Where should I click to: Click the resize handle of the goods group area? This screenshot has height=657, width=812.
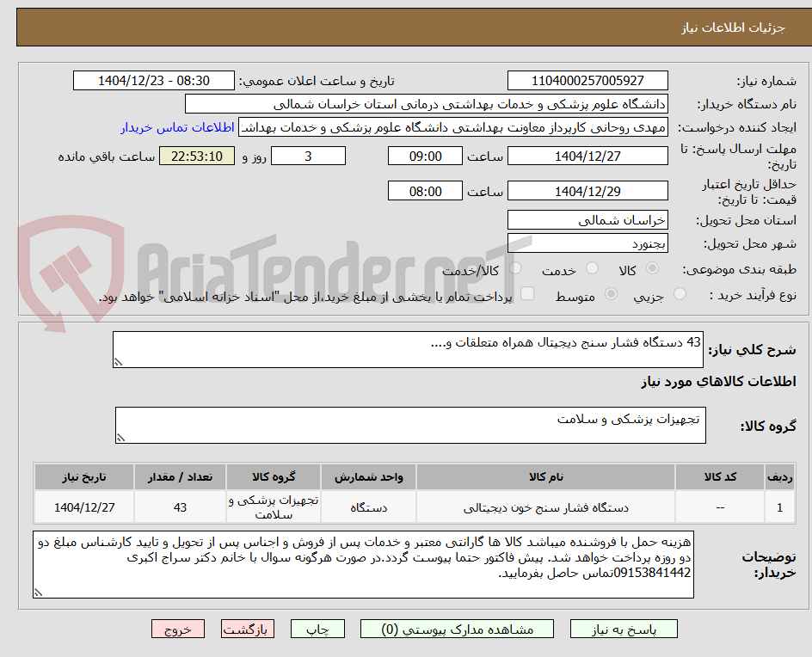(120, 438)
